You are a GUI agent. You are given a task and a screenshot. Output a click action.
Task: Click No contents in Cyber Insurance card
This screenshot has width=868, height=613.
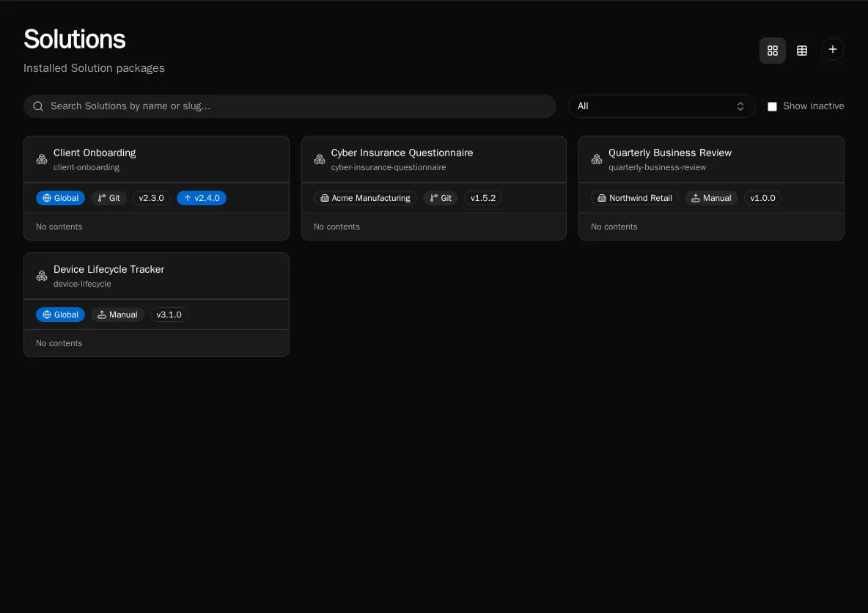tap(336, 227)
